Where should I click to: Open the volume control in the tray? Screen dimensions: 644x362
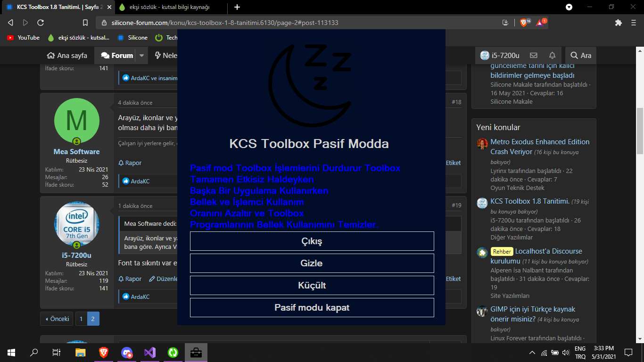pyautogui.click(x=566, y=353)
